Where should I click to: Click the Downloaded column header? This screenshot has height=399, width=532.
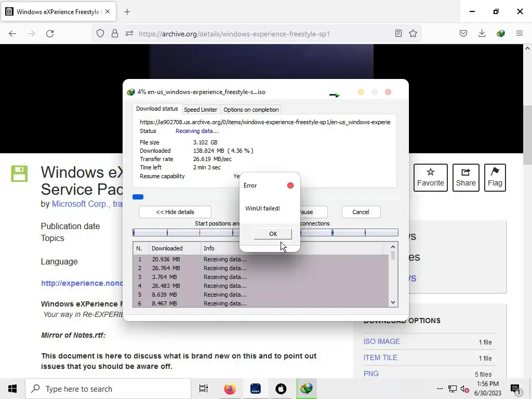[175, 248]
